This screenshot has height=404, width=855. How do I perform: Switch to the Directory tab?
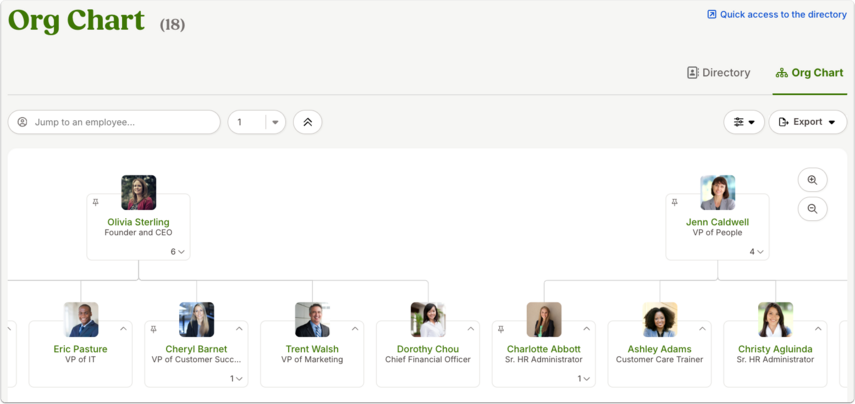coord(718,73)
